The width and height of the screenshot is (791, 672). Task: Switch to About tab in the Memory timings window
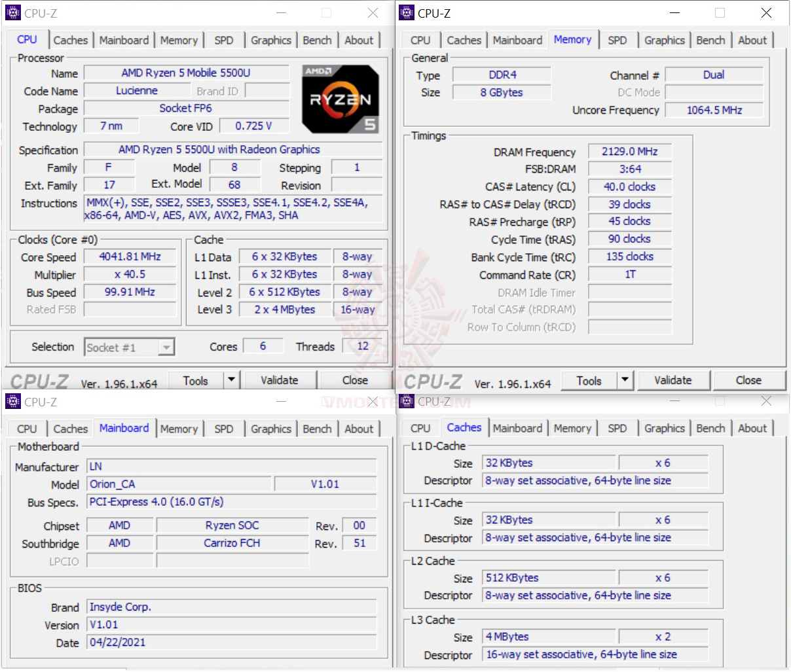752,40
